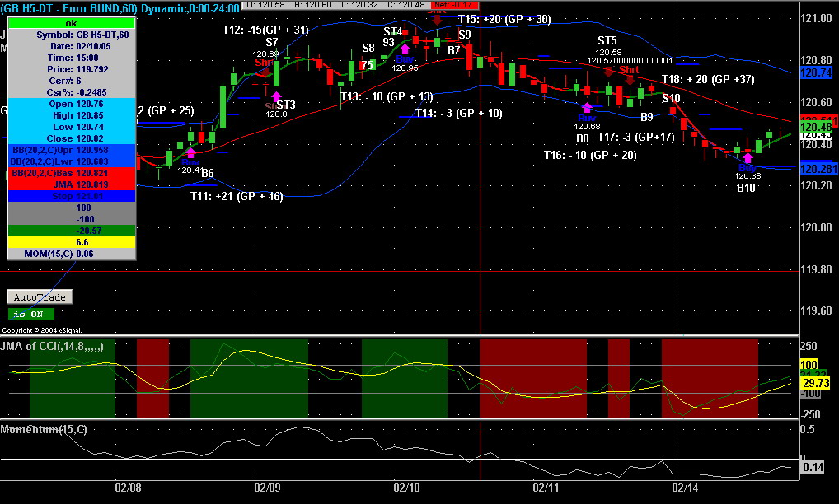This screenshot has height=504, width=839.
Task: Select the magenta arrow beside ST3 label
Action: pos(276,96)
